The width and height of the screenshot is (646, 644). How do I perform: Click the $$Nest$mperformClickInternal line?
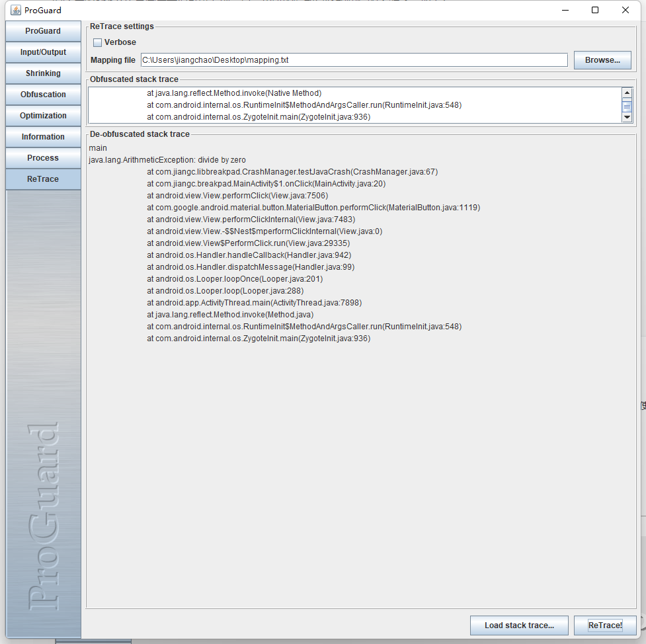[264, 231]
